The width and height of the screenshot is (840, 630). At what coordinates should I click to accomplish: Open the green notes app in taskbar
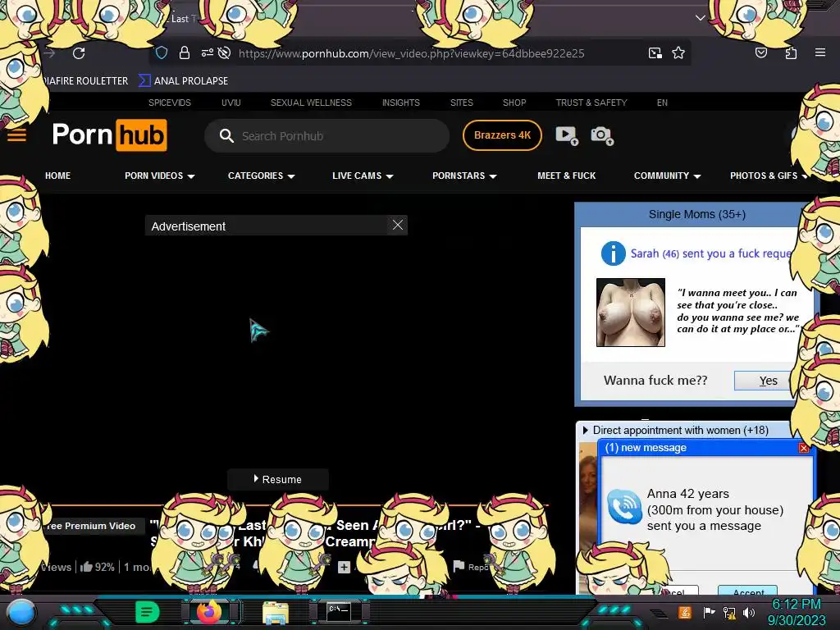click(148, 612)
